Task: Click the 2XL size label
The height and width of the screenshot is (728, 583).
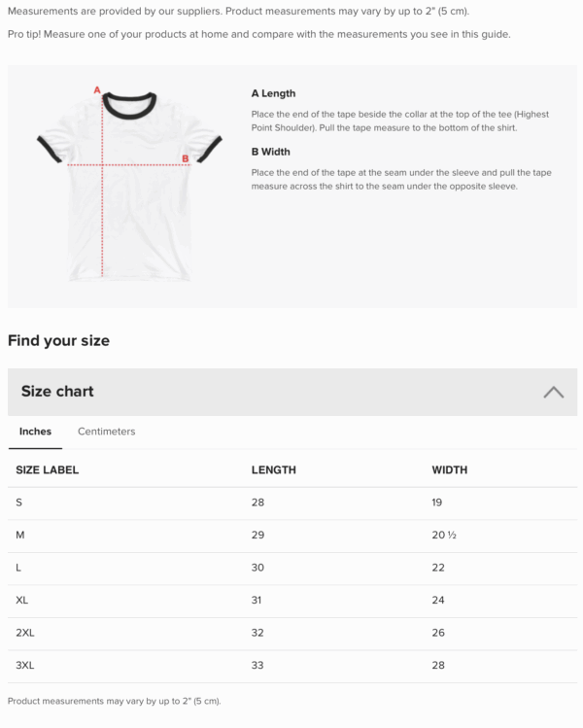Action: coord(25,633)
